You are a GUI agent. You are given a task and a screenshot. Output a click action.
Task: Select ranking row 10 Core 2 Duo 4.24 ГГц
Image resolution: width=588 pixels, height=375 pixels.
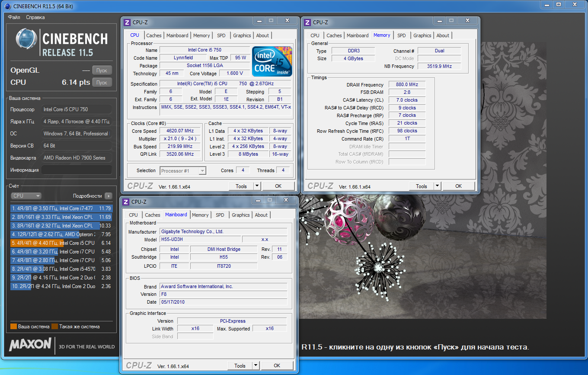point(61,286)
